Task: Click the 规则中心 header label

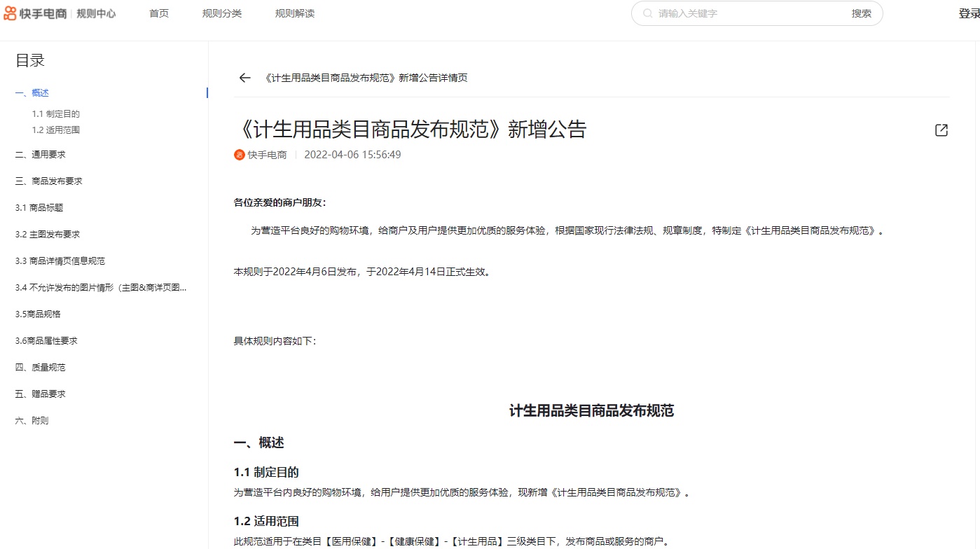Action: pos(96,13)
